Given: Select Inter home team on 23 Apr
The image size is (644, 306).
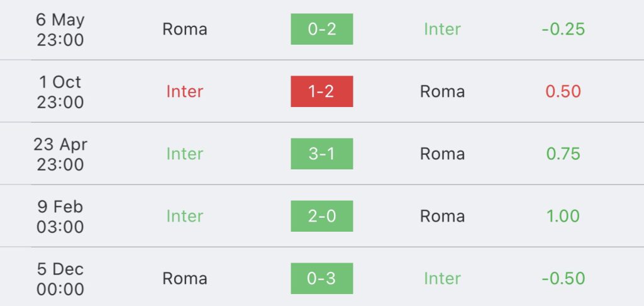Looking at the screenshot, I should [184, 154].
